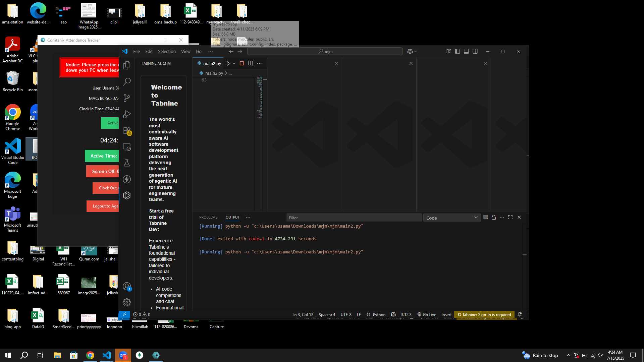
Task: Click the mjm command center search box
Action: [x=325, y=51]
